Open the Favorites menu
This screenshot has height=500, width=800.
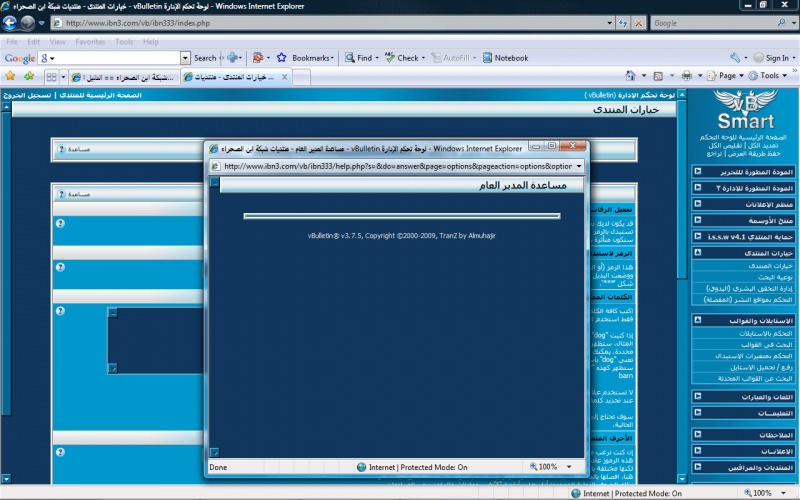click(90, 42)
